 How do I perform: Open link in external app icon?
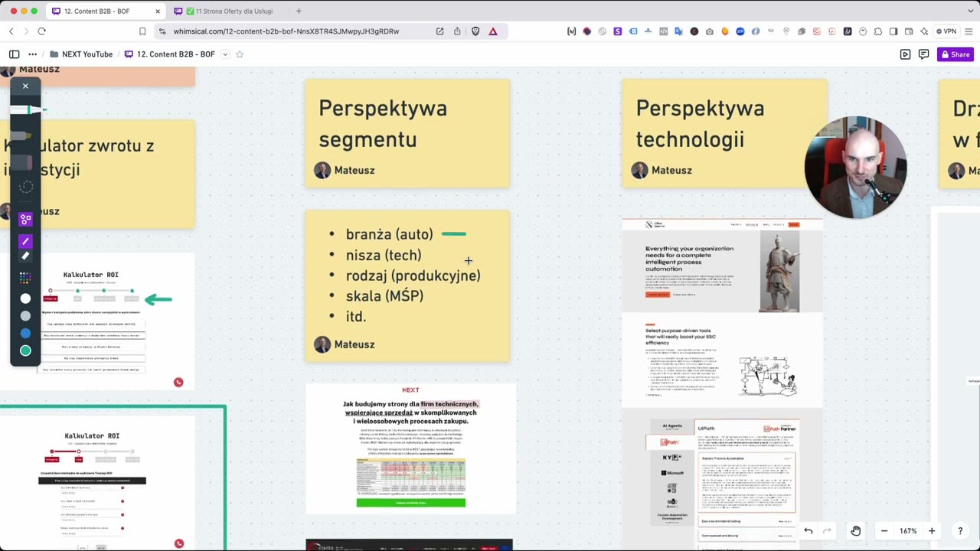(439, 31)
